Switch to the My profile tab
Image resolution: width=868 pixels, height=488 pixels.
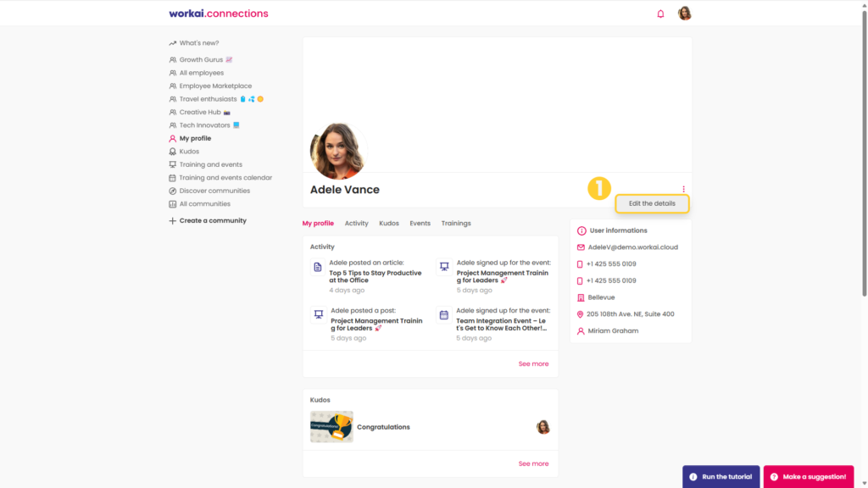coord(318,224)
